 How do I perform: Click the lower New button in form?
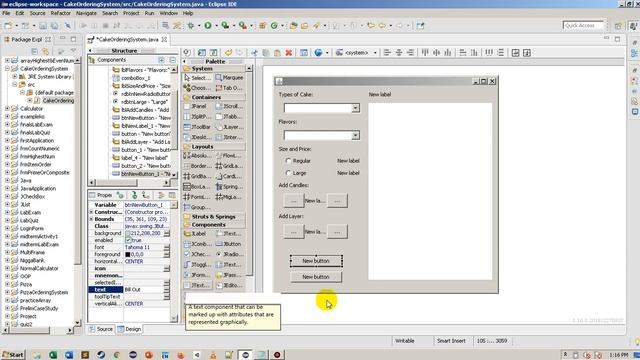tap(316, 277)
